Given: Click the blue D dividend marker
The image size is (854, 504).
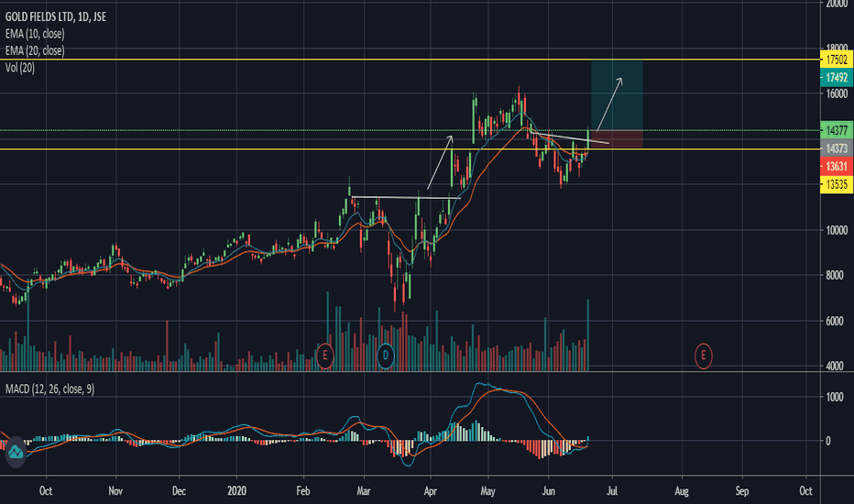Looking at the screenshot, I should point(386,356).
